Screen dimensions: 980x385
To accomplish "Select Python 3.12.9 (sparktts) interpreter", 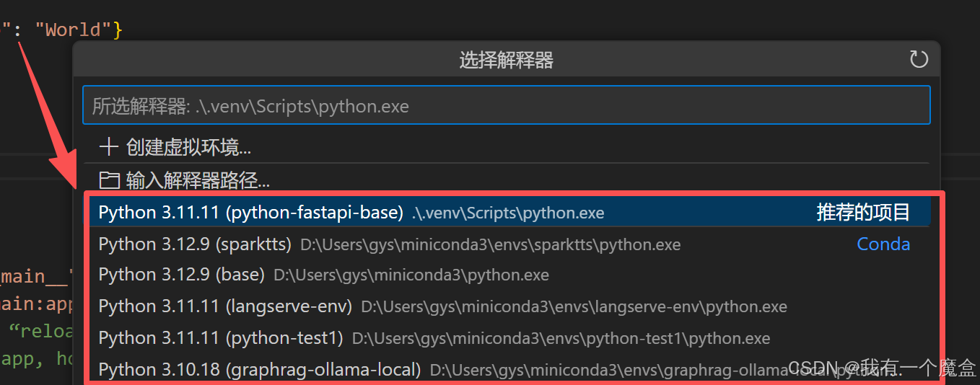I will (x=507, y=244).
